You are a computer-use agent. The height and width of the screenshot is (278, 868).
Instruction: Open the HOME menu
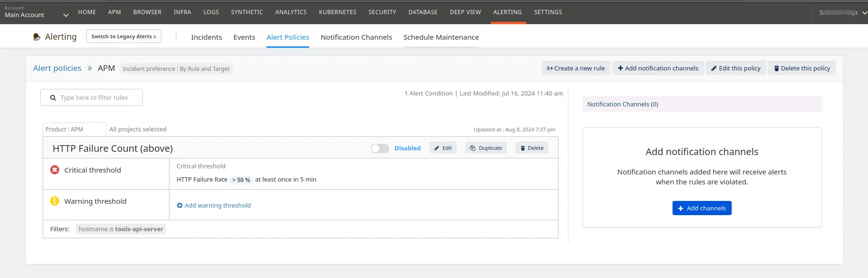click(x=87, y=12)
